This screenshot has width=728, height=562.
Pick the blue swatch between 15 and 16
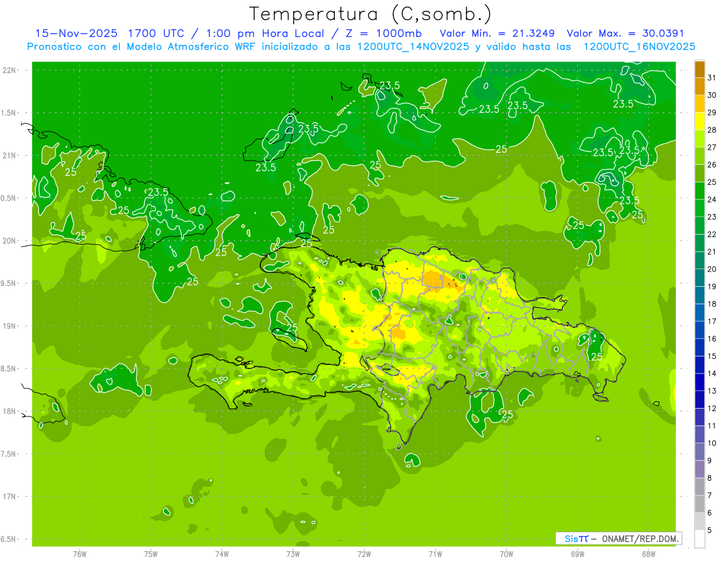699,347
